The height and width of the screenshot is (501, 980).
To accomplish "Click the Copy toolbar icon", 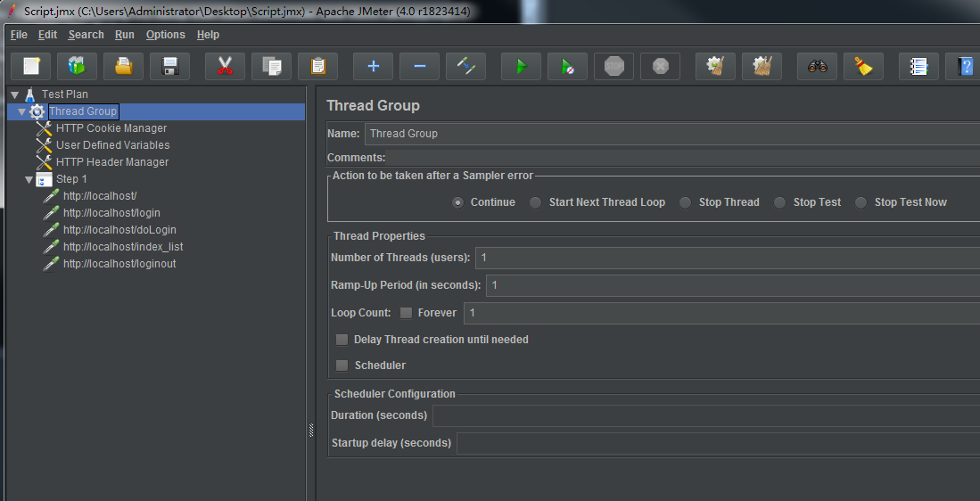I will 271,66.
